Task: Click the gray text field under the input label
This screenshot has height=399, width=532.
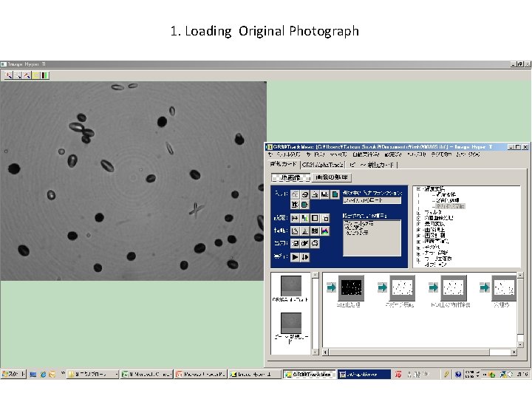Action: point(372,200)
